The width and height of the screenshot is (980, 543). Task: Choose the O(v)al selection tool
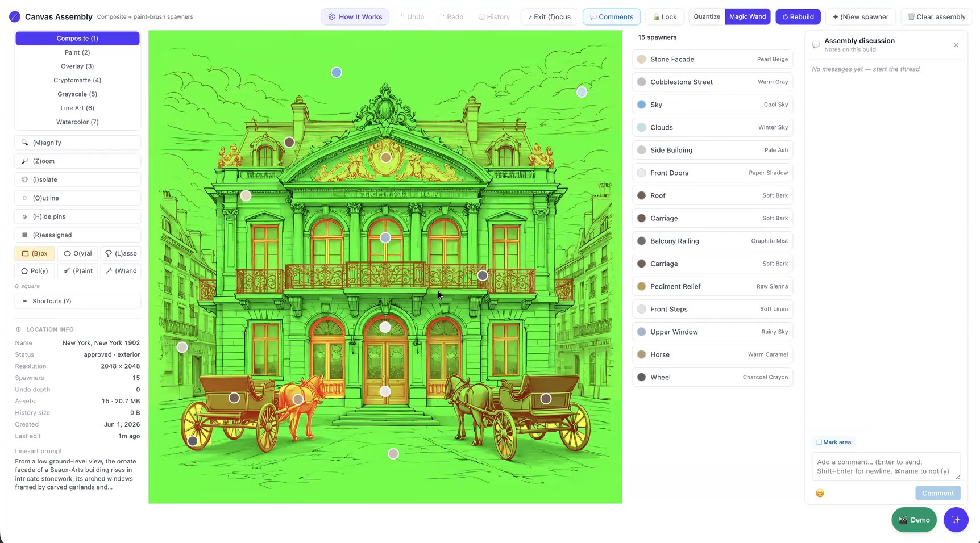tap(78, 253)
